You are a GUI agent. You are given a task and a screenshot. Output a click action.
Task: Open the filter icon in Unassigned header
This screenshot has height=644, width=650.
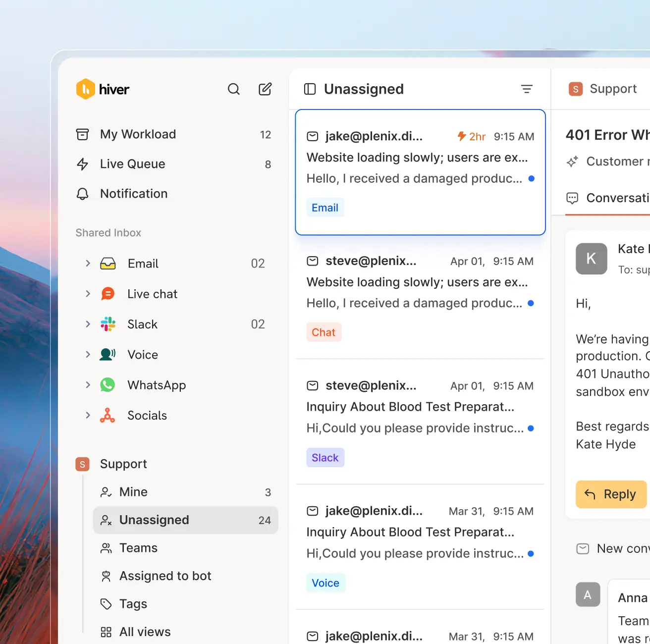click(527, 89)
